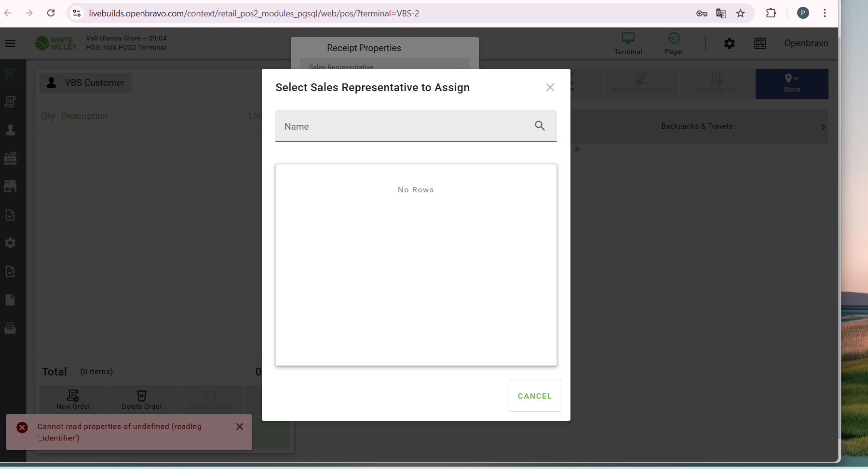The image size is (868, 469).
Task: Open the blank document sidebar icon
Action: coord(10,300)
